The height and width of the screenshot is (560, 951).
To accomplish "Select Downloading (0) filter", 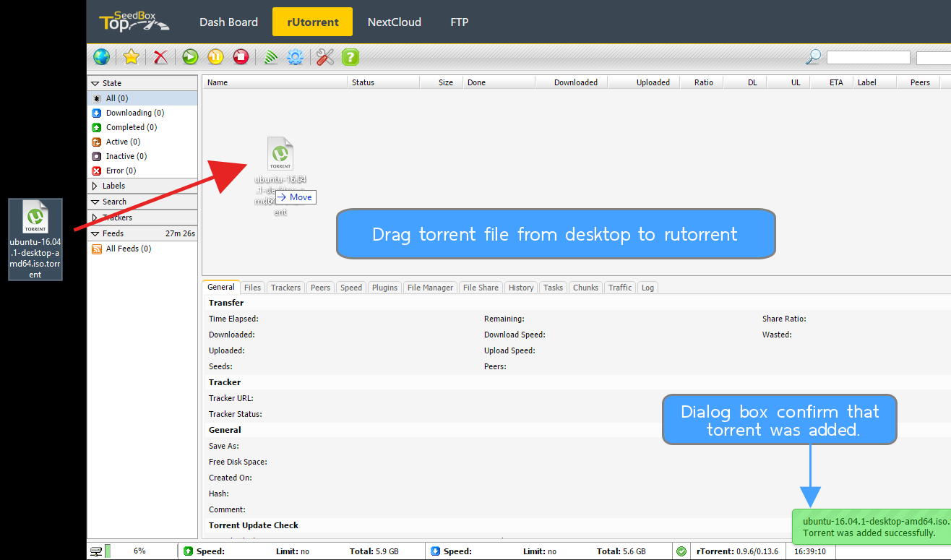I will [x=142, y=113].
